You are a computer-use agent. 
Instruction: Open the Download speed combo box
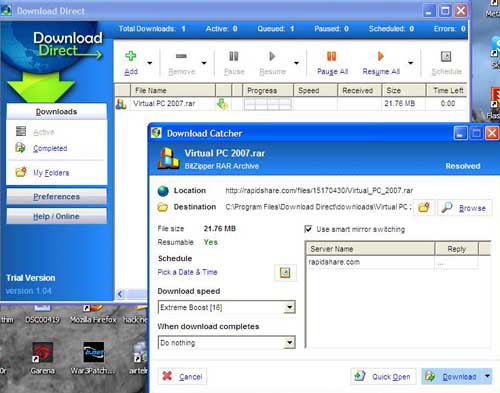point(226,307)
